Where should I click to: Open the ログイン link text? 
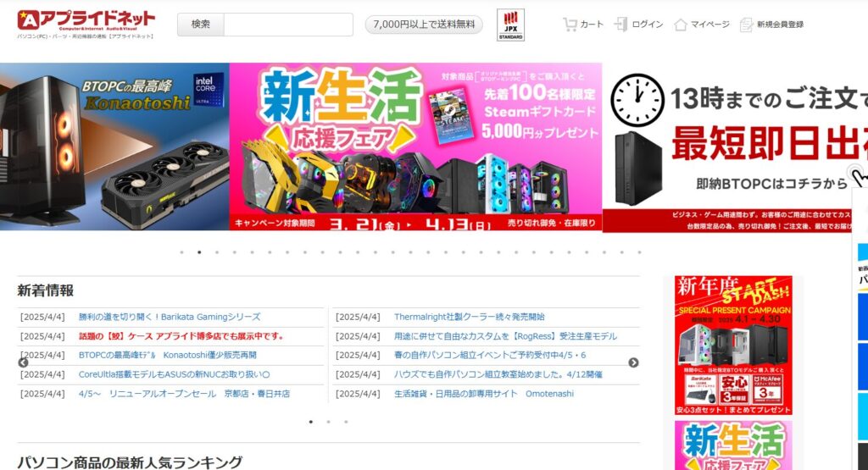click(647, 25)
